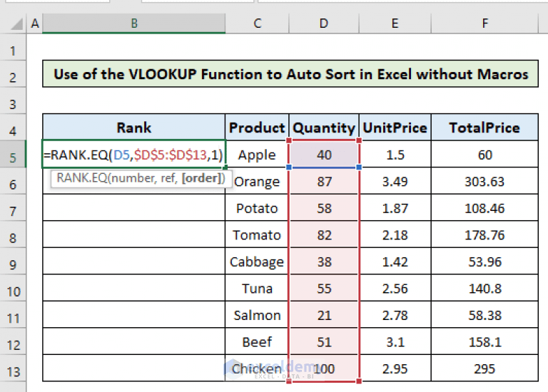Click unit price cell 2.56

coord(395,288)
